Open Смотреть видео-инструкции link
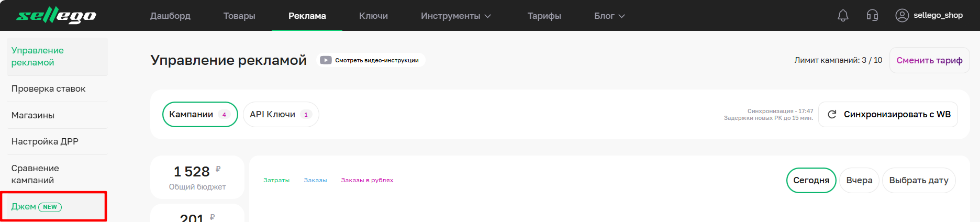980x222 pixels. [371, 60]
